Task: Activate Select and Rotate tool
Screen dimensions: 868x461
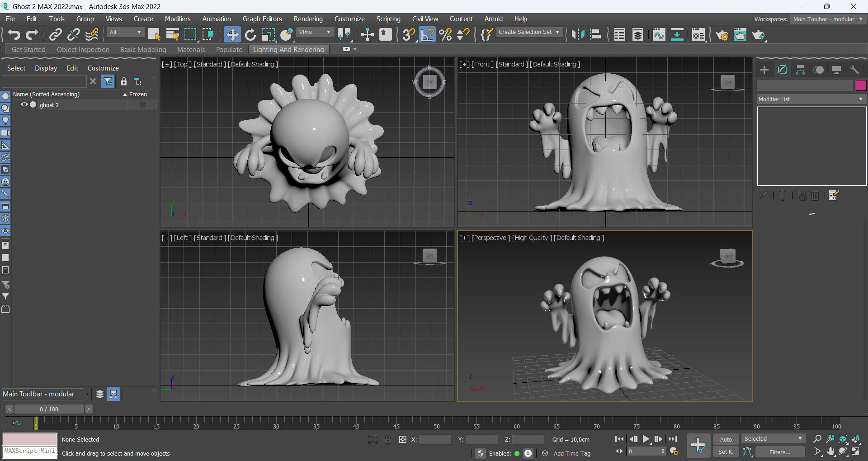Action: pos(250,35)
